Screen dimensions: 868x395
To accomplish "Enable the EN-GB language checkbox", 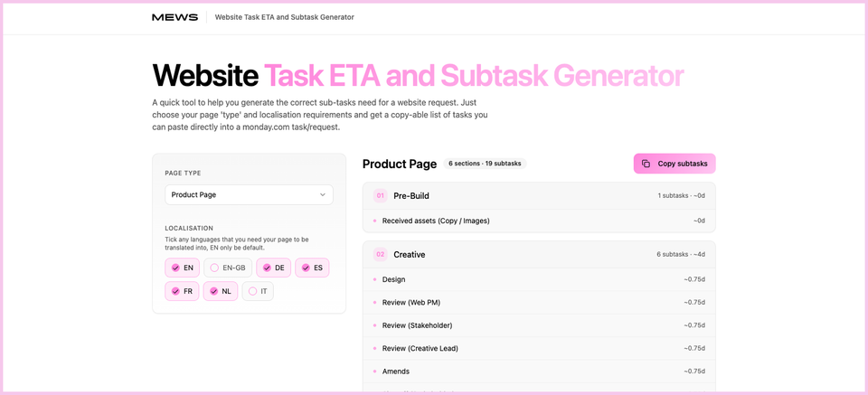I will click(228, 268).
